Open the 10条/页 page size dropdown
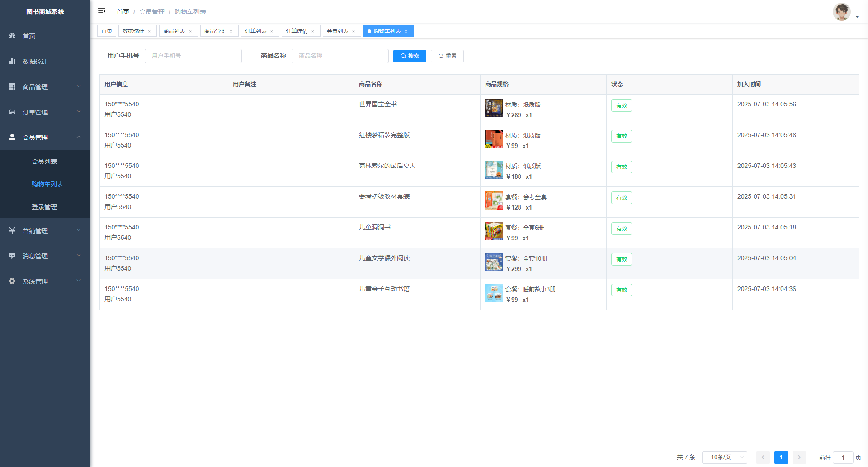Image resolution: width=868 pixels, height=467 pixels. 724,457
